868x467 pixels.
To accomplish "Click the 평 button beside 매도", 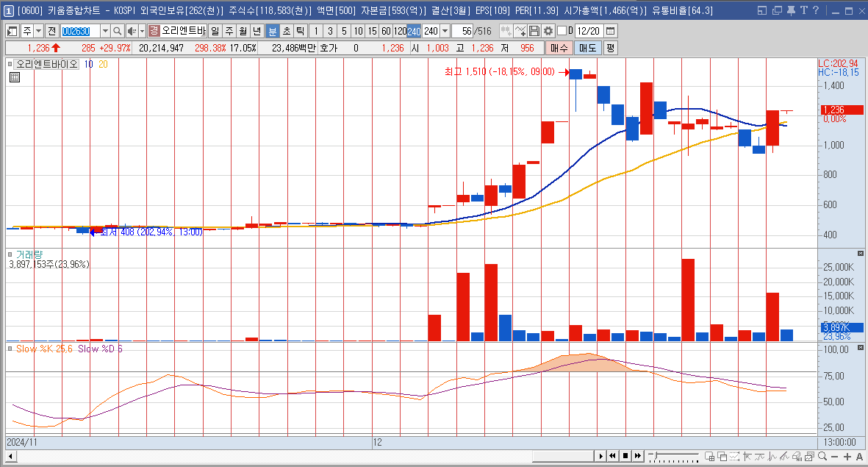I will click(610, 49).
